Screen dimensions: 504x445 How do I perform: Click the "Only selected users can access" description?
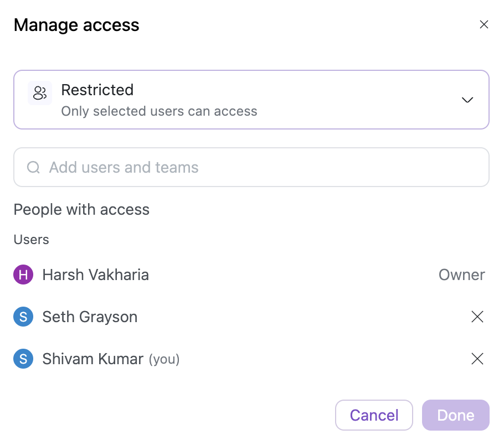click(x=159, y=111)
